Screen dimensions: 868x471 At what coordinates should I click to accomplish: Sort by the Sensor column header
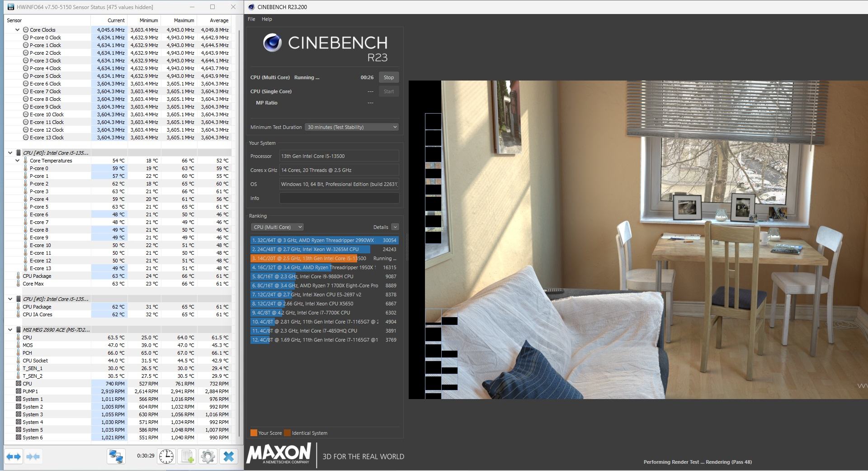point(47,20)
